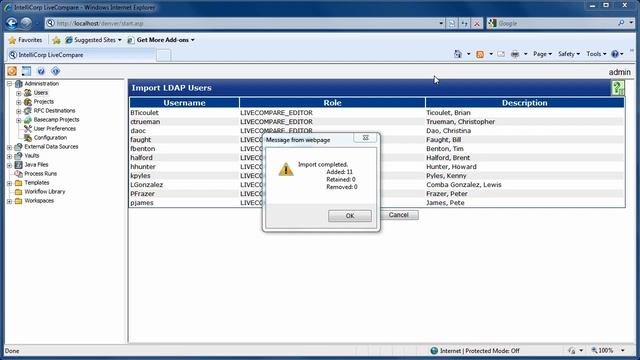Click the LGonzalez username cell
640x360 pixels.
coord(147,185)
